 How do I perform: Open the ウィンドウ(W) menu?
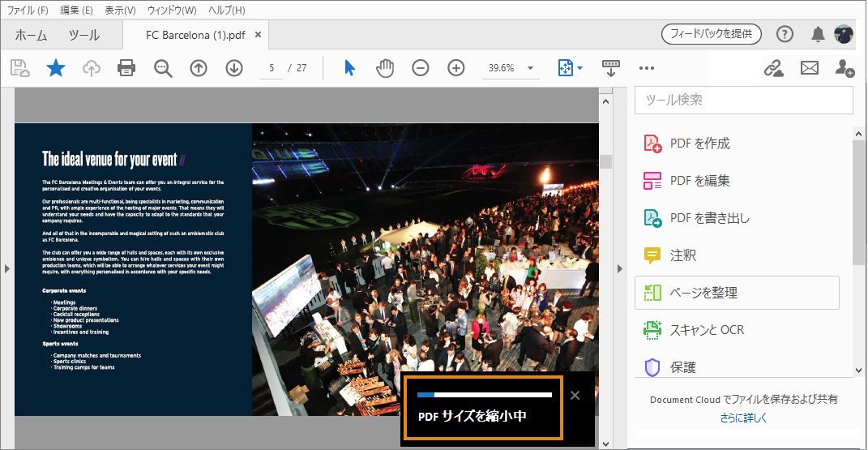tap(172, 10)
